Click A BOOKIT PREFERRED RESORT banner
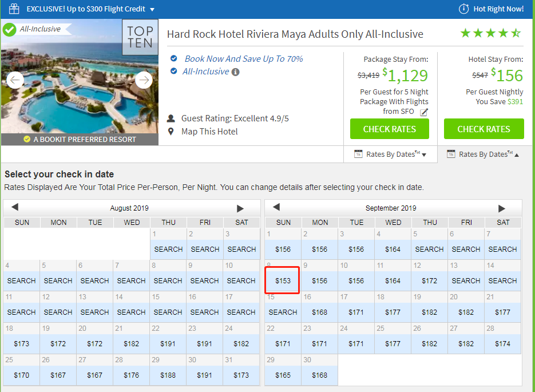The image size is (535, 392). 80,139
